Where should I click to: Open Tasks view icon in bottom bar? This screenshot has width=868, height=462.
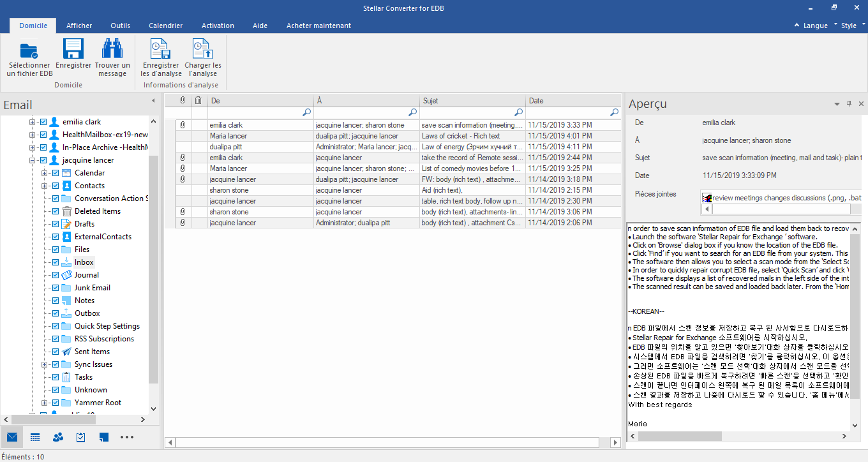coord(81,437)
